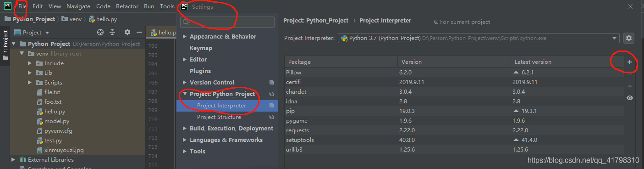Expand the Include folder
The width and height of the screenshot is (644, 169).
29,63
